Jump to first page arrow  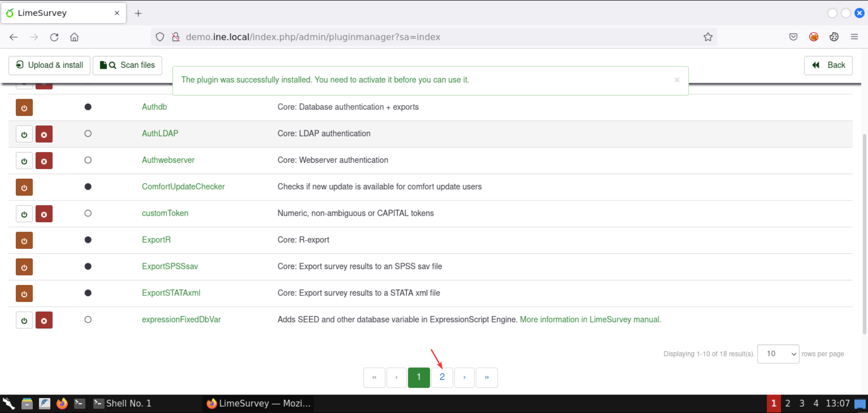(x=374, y=377)
